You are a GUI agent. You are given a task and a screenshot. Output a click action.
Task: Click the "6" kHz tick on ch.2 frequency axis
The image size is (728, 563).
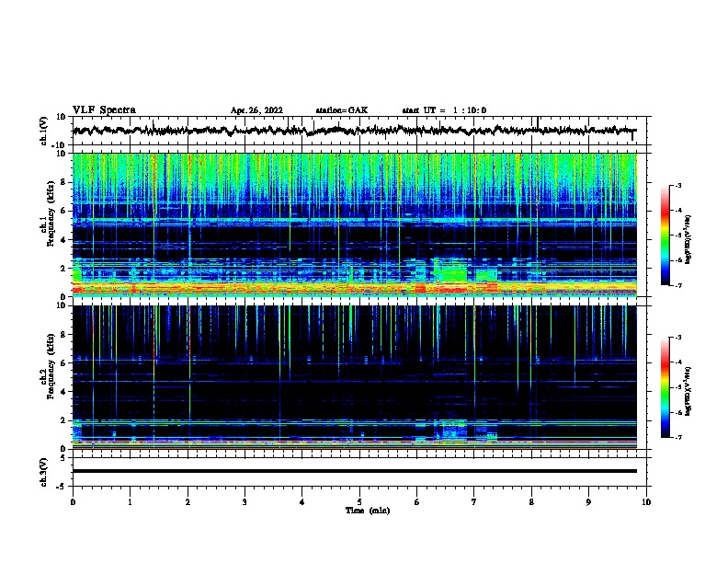63,363
